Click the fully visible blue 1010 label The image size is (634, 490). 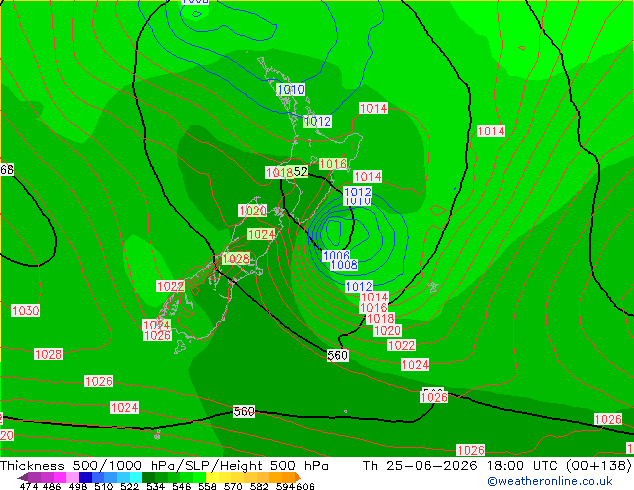coord(291,89)
